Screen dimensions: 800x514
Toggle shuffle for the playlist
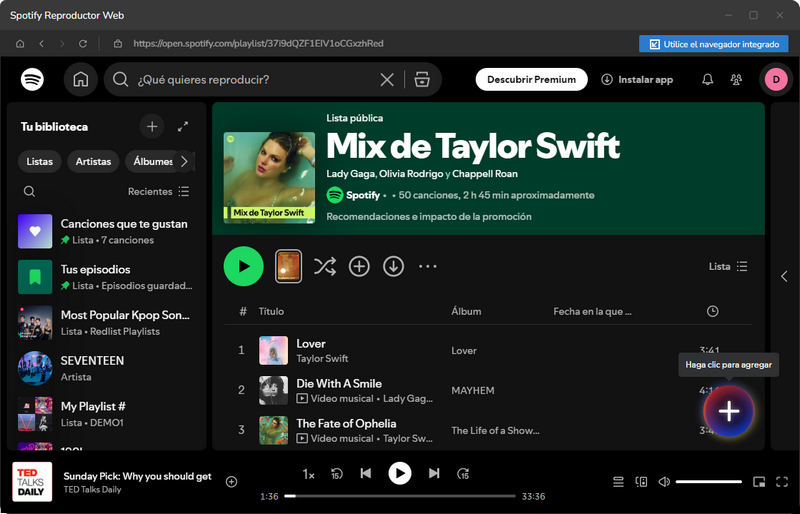[325, 266]
